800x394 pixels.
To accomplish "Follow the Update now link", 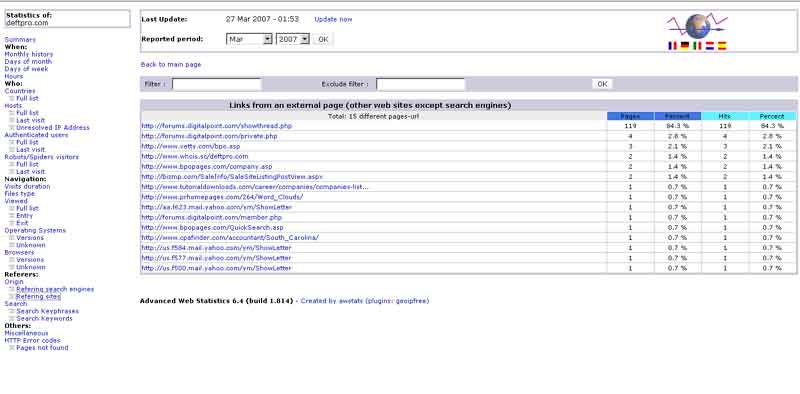I will [x=333, y=19].
